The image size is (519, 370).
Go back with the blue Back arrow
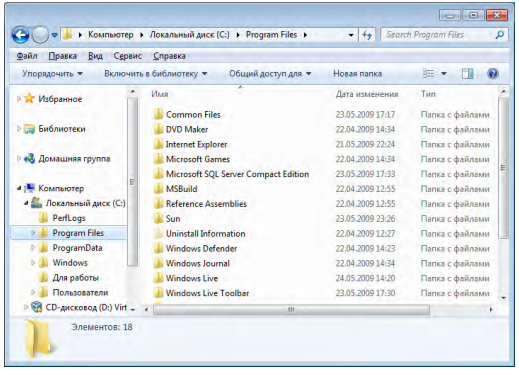(20, 35)
